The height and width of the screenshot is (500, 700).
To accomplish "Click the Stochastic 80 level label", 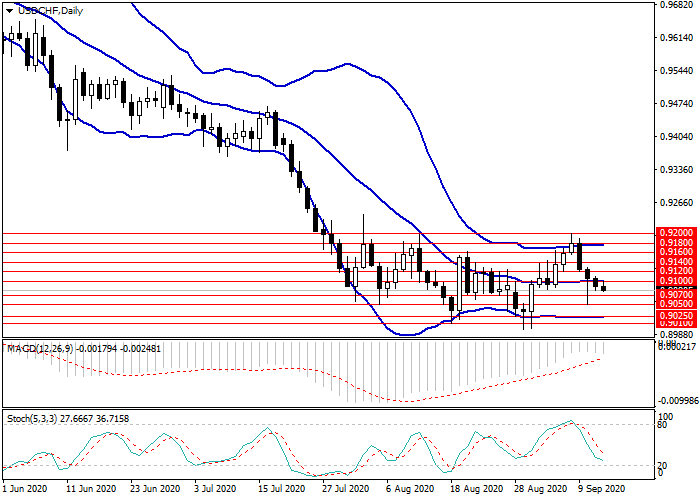I will tap(663, 424).
